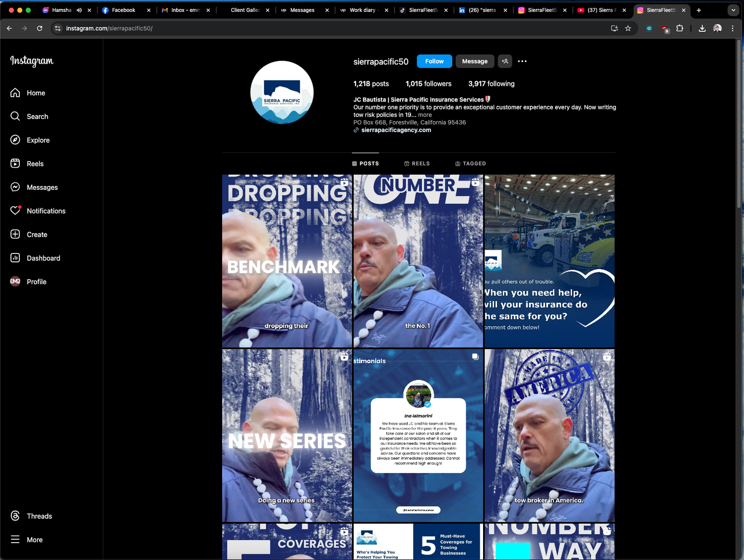Open the testimonials carousel post
Viewport: 744px width, 560px height.
(418, 436)
